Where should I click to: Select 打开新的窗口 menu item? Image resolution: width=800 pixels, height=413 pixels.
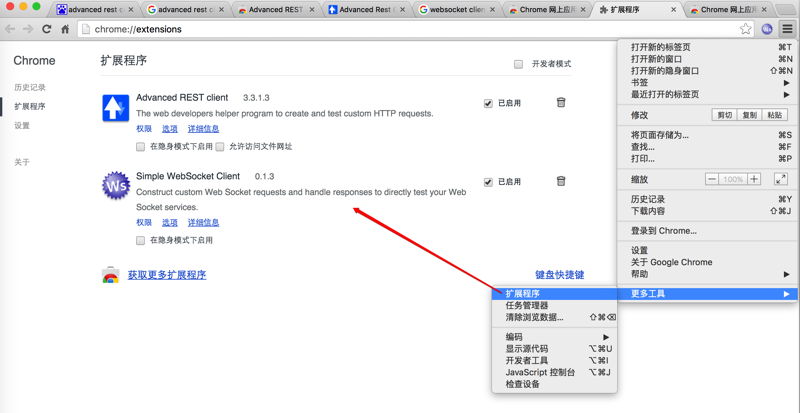coord(707,59)
